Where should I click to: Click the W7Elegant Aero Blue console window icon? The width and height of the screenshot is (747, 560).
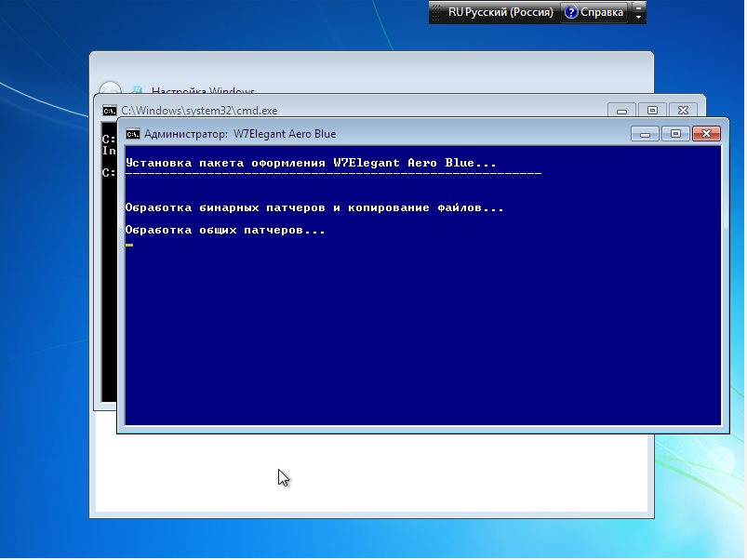coord(132,134)
